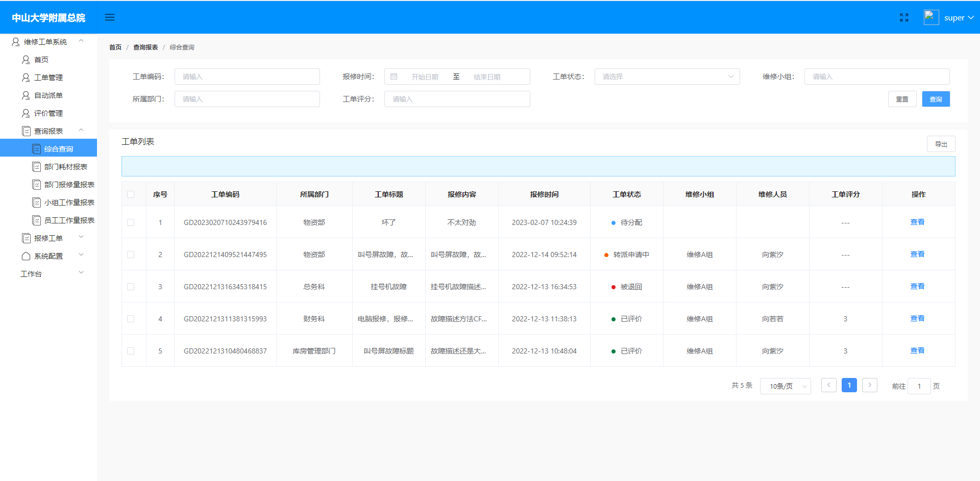Click the 部门报修量报表 document icon
The image size is (980, 481).
click(x=36, y=185)
